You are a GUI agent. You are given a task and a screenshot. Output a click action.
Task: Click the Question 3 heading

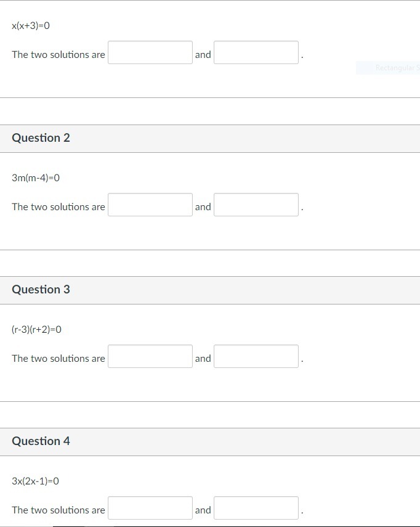click(x=41, y=290)
